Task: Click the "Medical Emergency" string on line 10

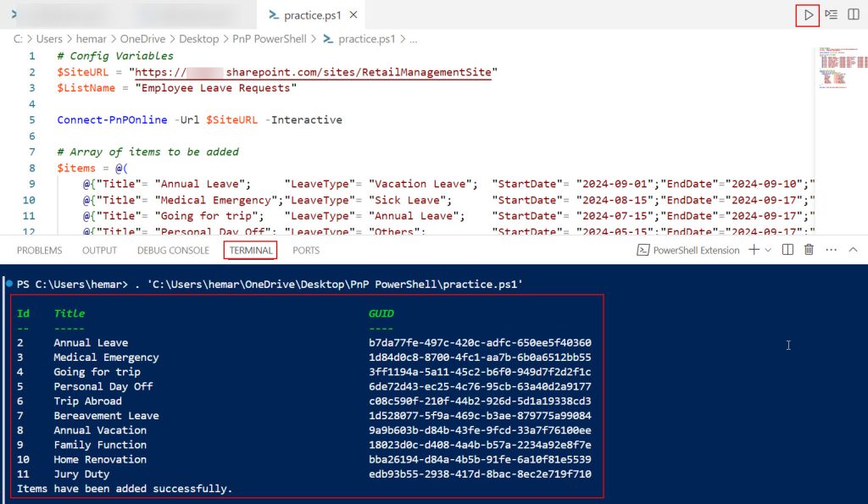Action: click(216, 200)
